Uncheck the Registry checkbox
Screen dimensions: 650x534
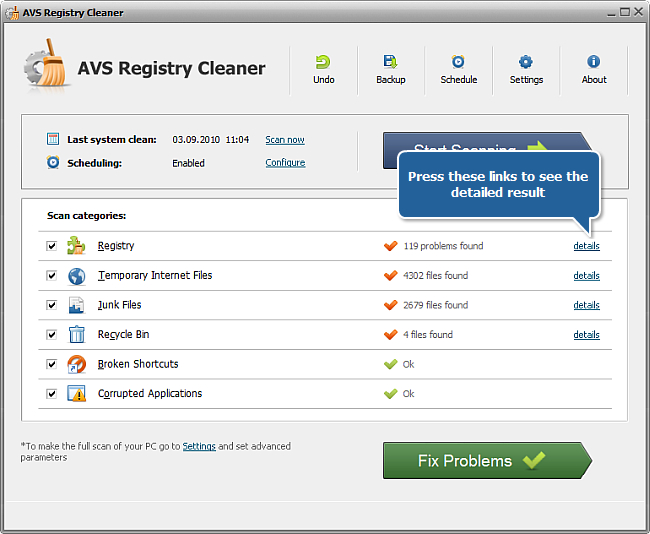pyautogui.click(x=51, y=246)
